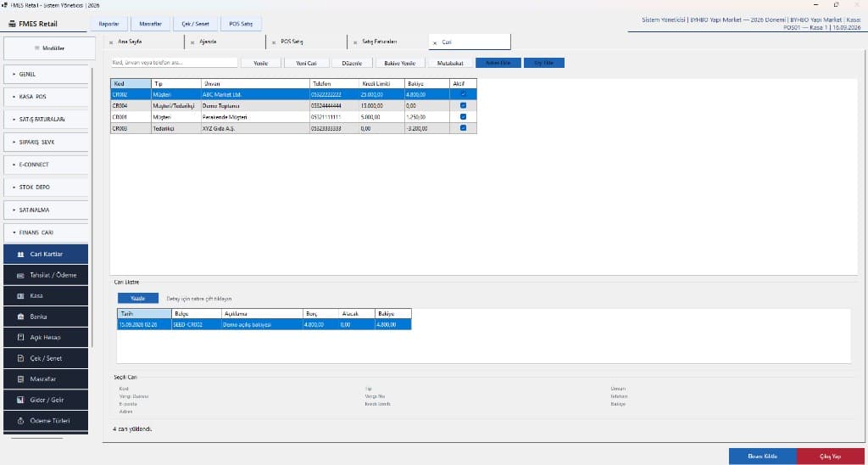Print the statement with Yazdır
868x465 pixels.
[138, 298]
